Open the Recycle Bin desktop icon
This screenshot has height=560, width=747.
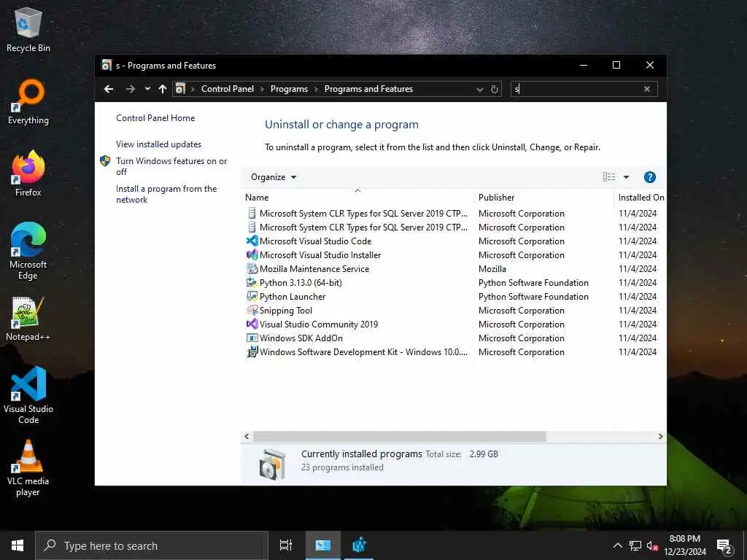tap(28, 29)
